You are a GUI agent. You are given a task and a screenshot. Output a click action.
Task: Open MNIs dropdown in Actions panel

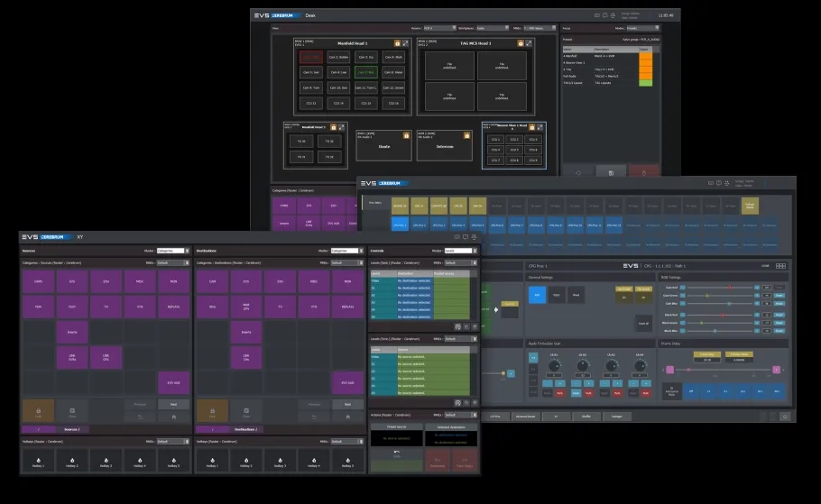point(460,415)
